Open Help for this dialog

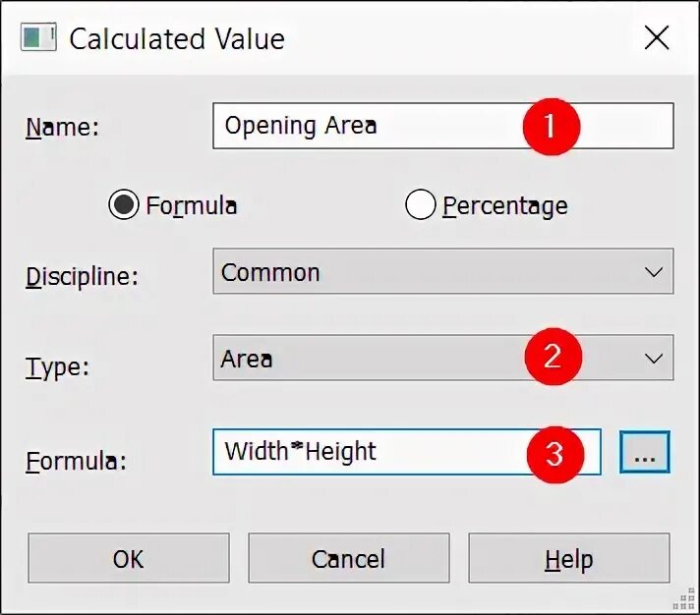pyautogui.click(x=569, y=558)
